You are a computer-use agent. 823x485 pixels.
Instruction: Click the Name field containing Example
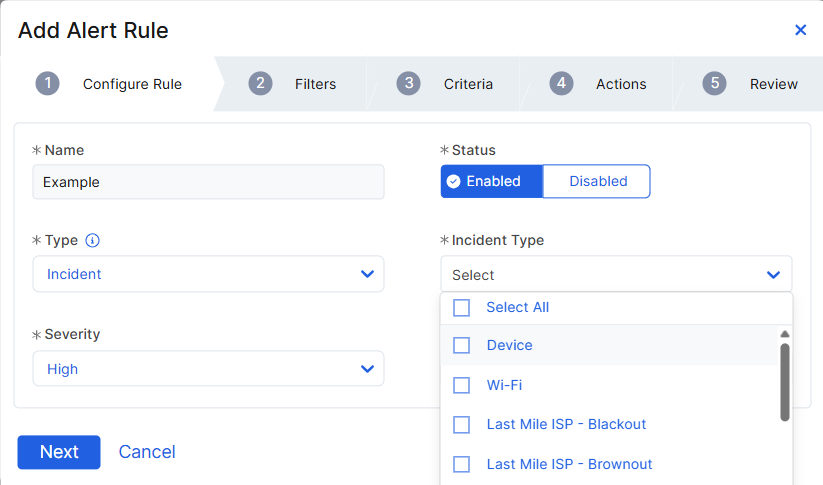pos(208,182)
